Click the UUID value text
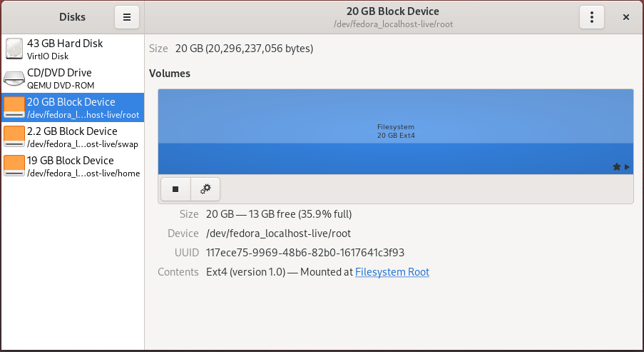Image resolution: width=644 pixels, height=352 pixels. pyautogui.click(x=305, y=253)
